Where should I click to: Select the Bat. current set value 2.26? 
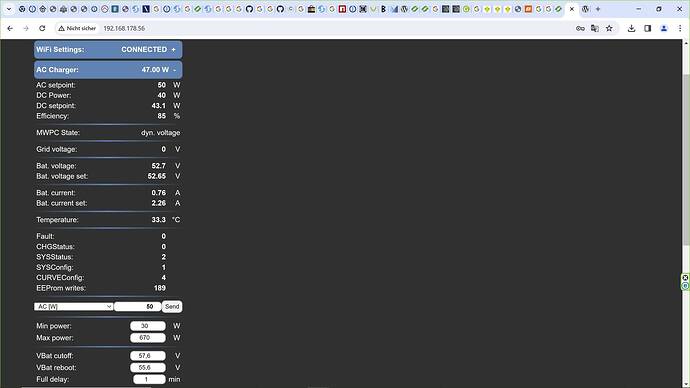click(x=158, y=203)
